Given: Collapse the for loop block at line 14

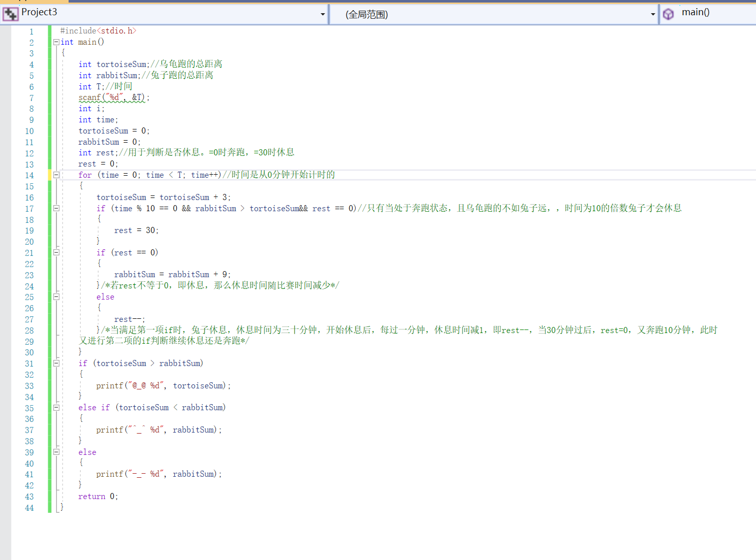Looking at the screenshot, I should coord(56,175).
